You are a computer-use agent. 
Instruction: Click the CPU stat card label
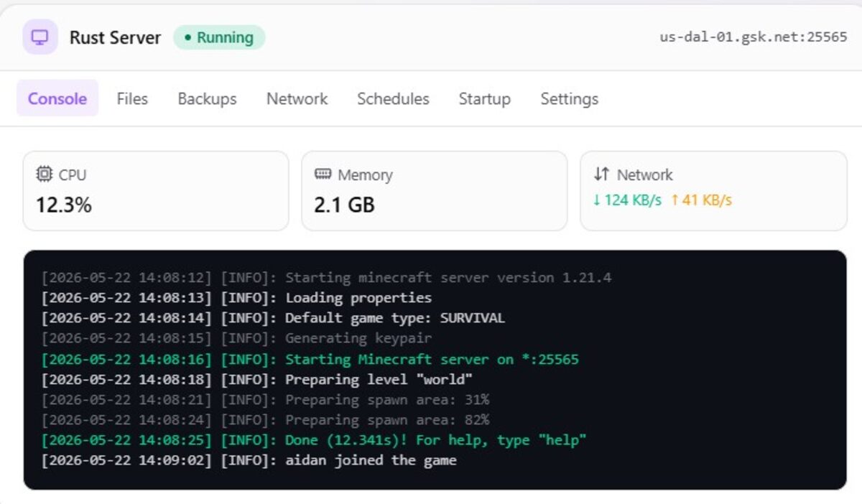(73, 174)
